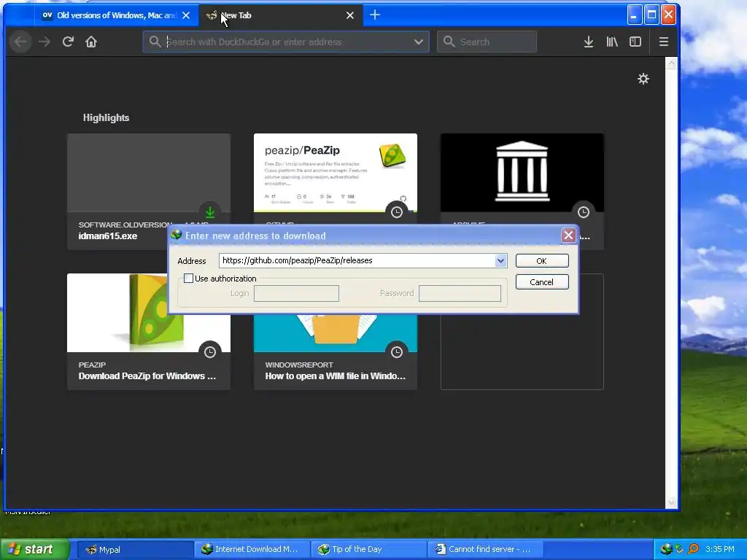The width and height of the screenshot is (747, 560).
Task: Click the Highlights section heading
Action: point(107,117)
